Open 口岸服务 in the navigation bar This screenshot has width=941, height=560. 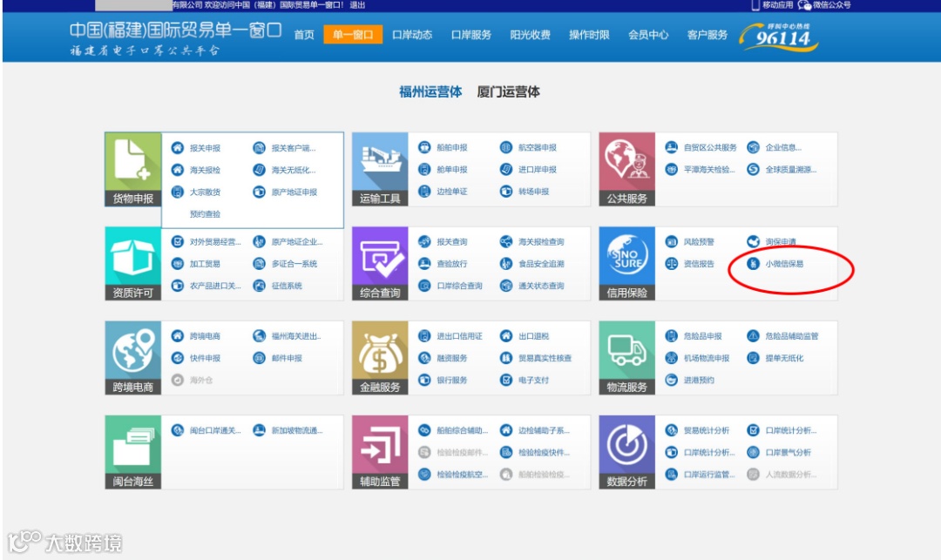[x=471, y=35]
